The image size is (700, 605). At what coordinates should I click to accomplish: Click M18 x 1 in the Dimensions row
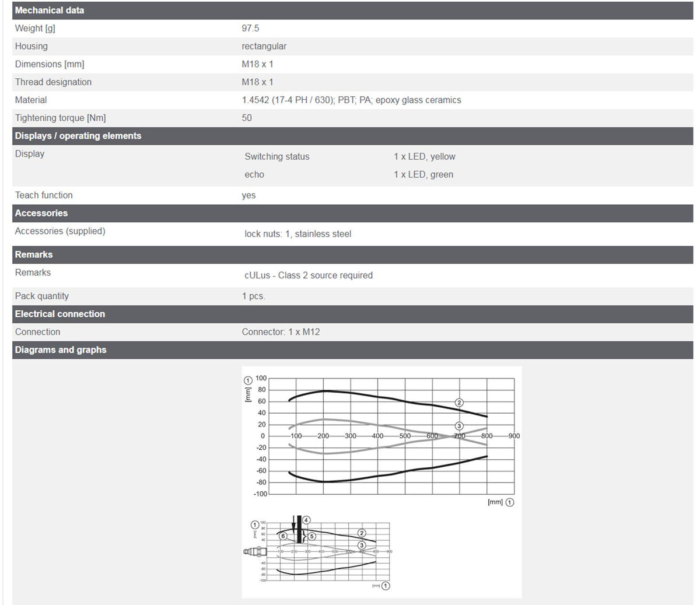point(257,64)
